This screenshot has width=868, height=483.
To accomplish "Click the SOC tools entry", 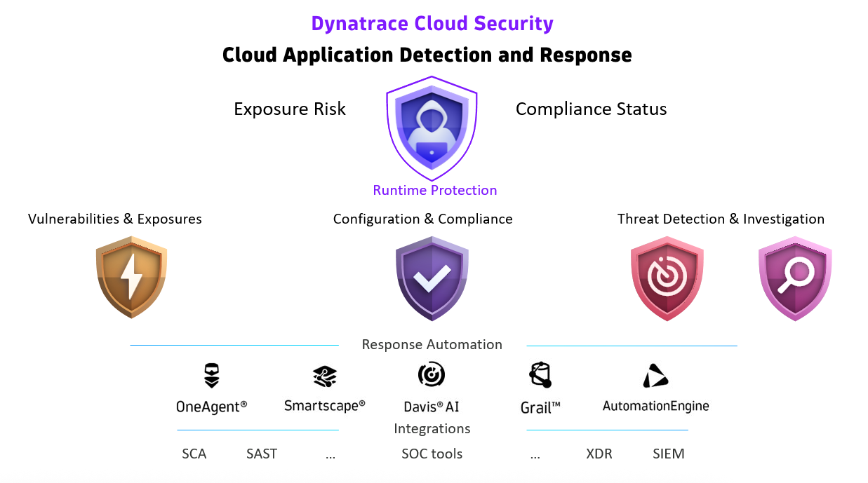I will click(432, 454).
